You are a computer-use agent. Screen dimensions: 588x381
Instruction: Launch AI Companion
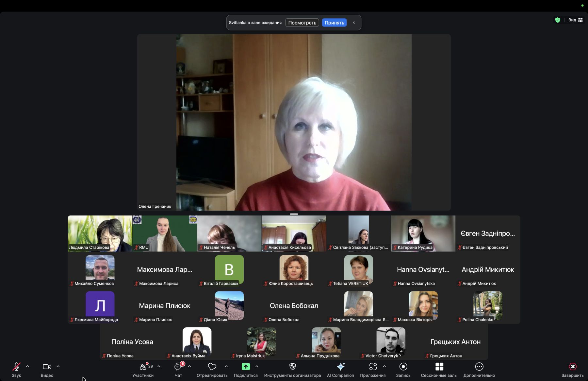tap(340, 367)
